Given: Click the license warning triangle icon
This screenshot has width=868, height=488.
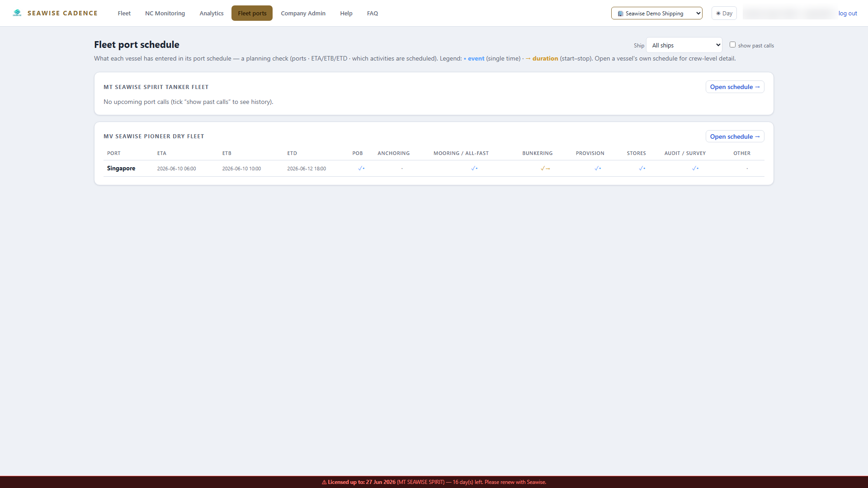Looking at the screenshot, I should point(324,482).
